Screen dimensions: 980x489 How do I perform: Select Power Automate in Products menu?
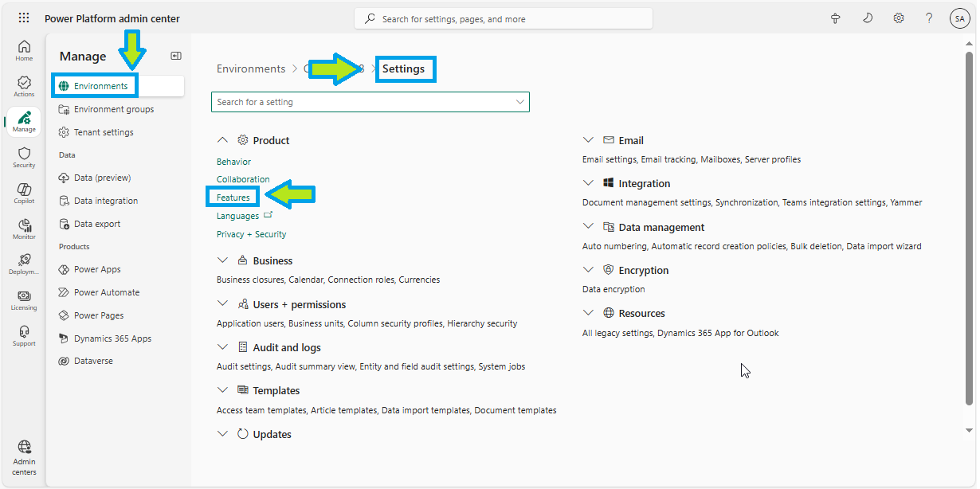click(107, 292)
